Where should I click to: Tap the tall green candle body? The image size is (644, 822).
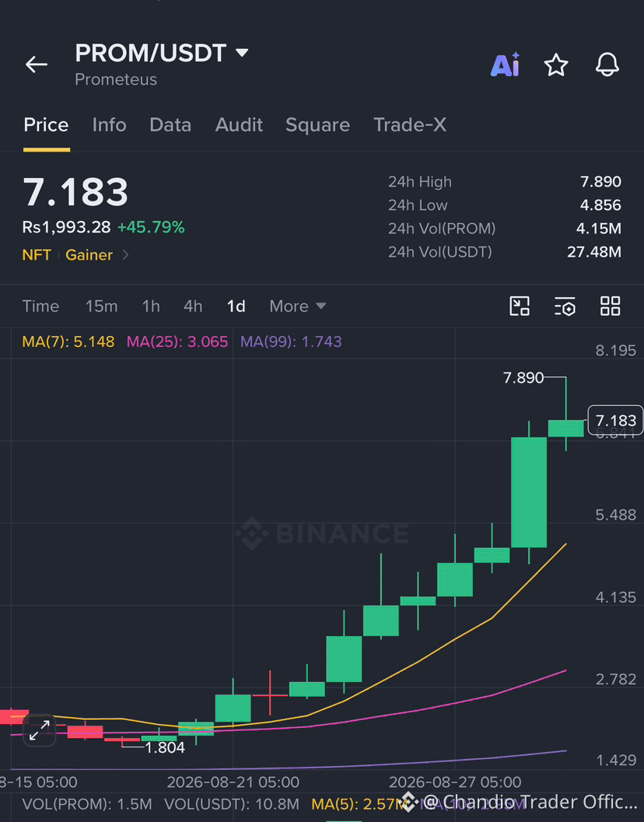[529, 492]
